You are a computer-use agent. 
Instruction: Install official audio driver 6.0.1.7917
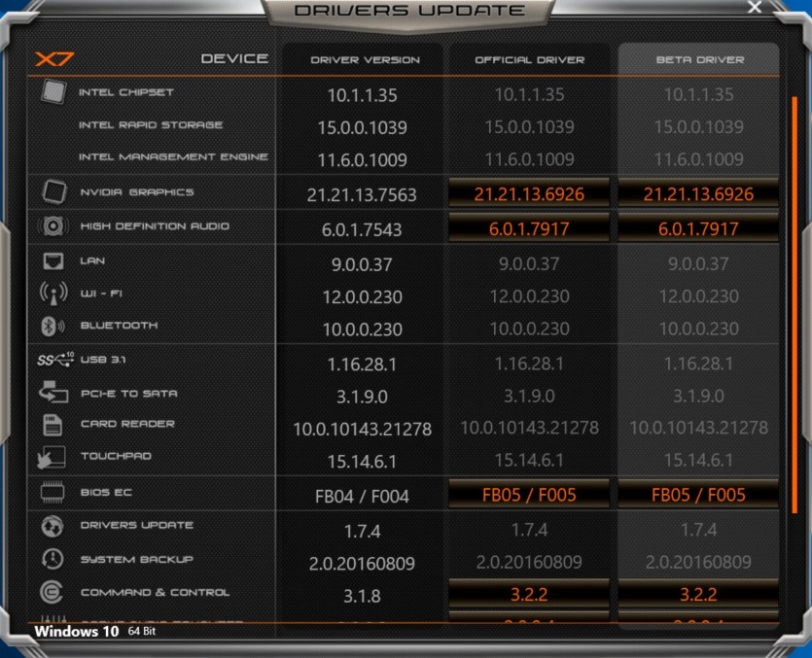[x=529, y=228]
